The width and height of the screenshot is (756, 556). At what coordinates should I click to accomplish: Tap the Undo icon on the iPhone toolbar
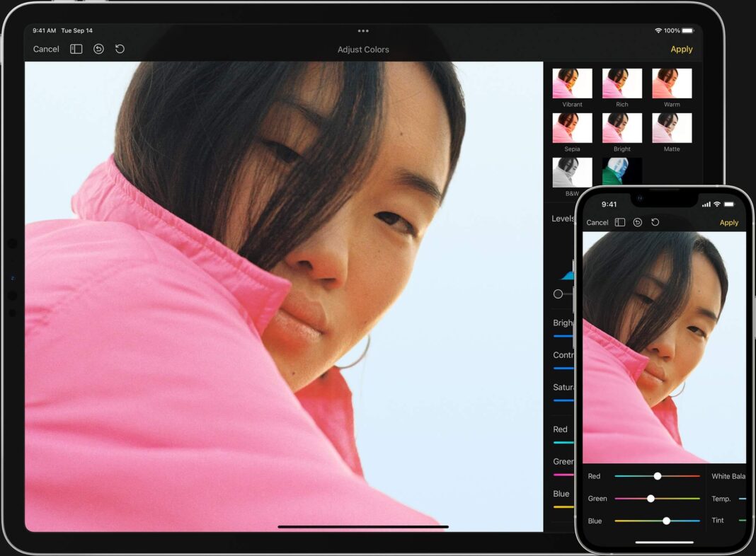pyautogui.click(x=637, y=222)
